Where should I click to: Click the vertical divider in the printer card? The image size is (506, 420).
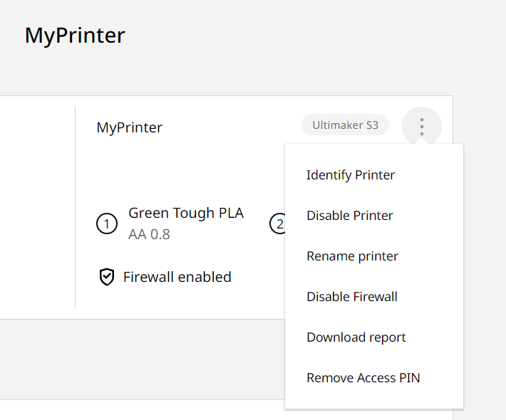75,206
